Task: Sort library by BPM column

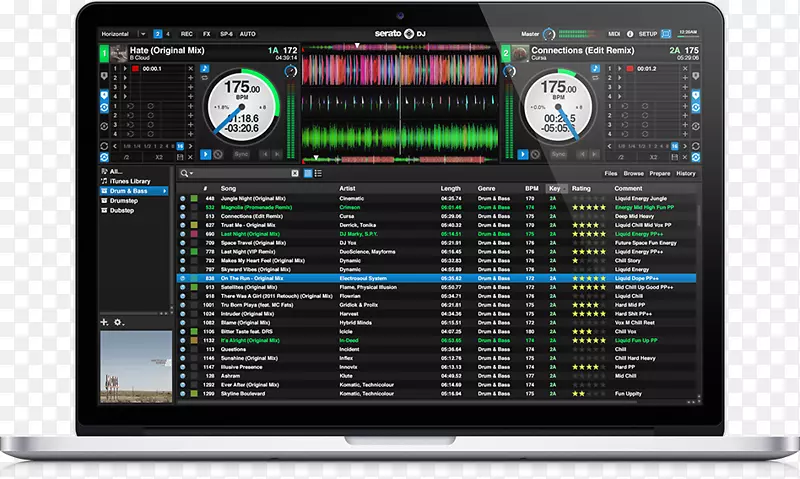Action: click(x=532, y=188)
